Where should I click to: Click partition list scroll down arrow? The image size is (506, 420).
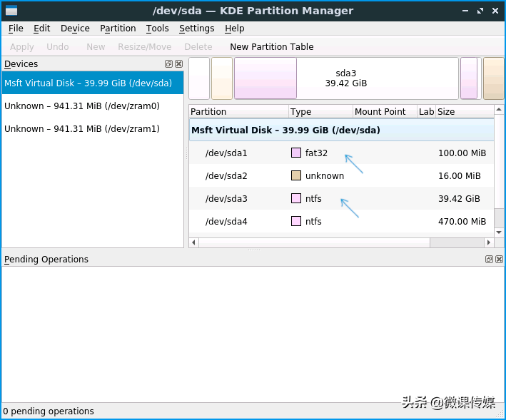(x=499, y=232)
